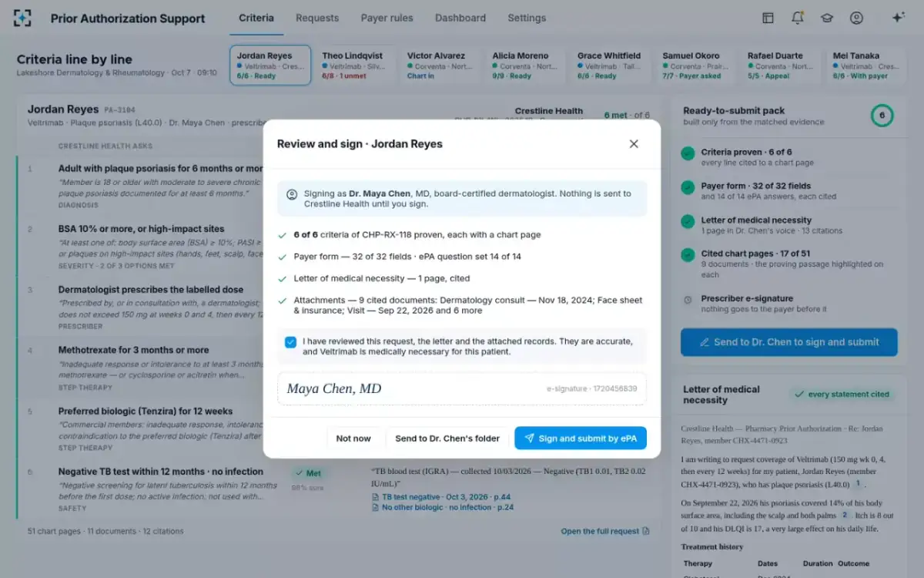Select the Samuel Okoro patient card

(695, 66)
